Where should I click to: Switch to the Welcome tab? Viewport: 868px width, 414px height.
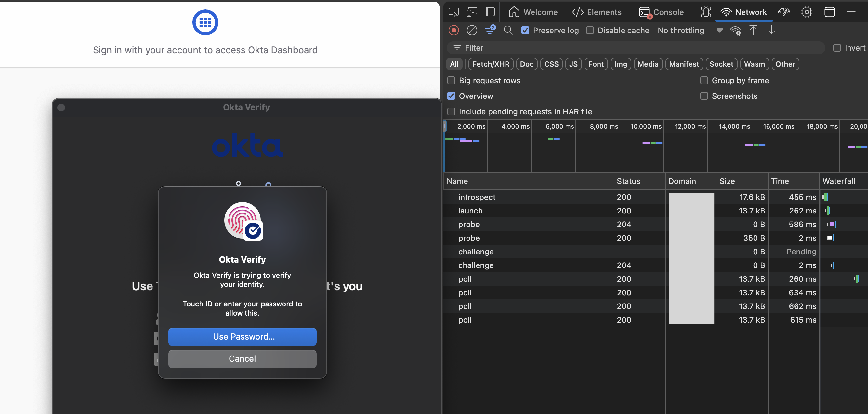tap(533, 12)
